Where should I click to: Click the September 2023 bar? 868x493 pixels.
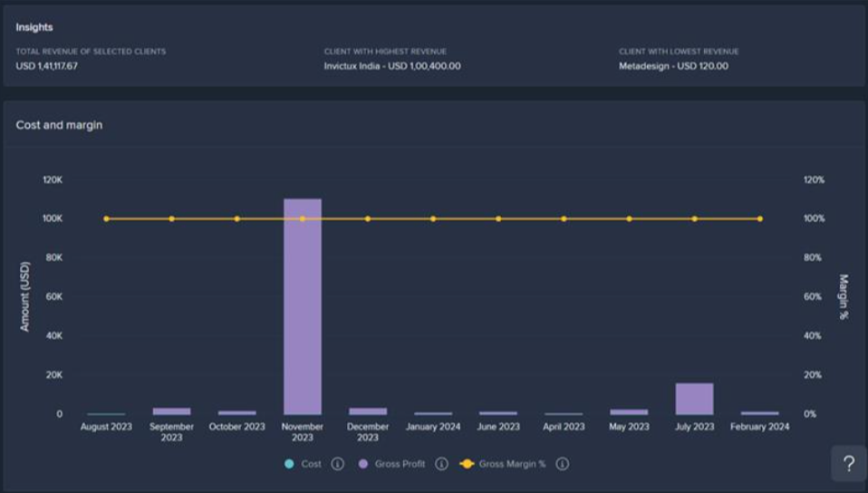tap(171, 411)
